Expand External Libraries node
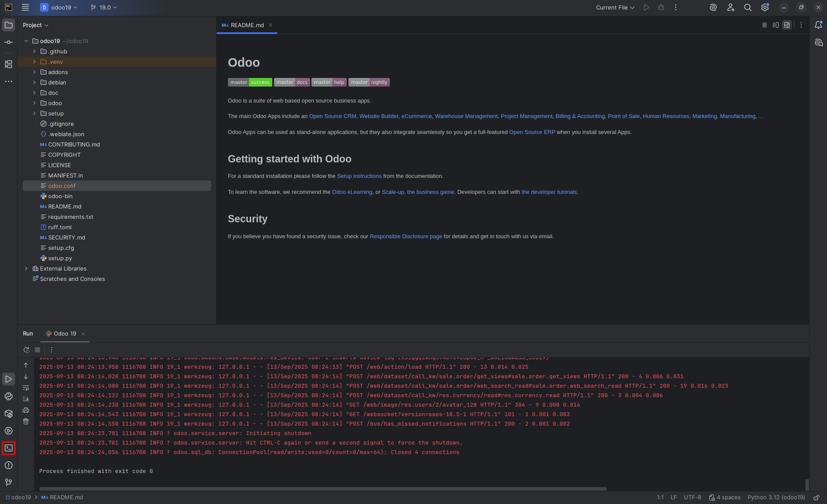The image size is (827, 504). (x=26, y=268)
